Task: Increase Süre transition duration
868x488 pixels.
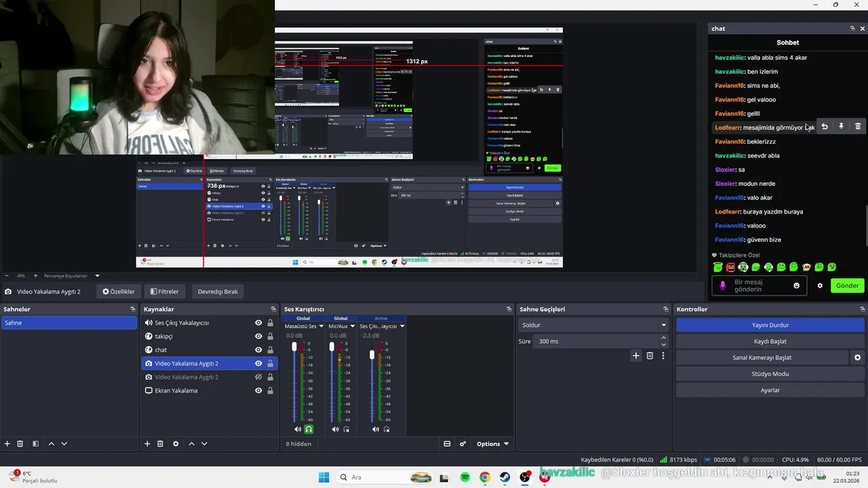Action: click(x=663, y=338)
